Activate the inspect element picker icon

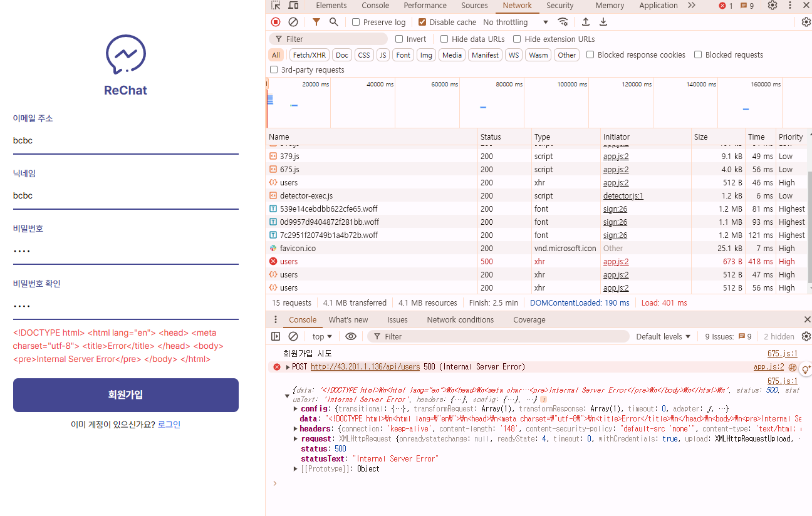[276, 6]
